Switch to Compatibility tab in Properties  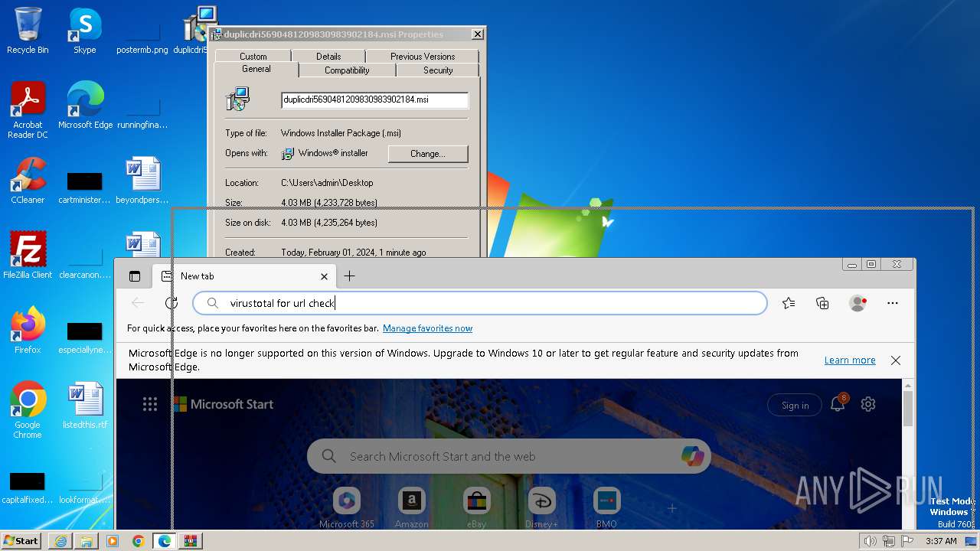pyautogui.click(x=347, y=70)
